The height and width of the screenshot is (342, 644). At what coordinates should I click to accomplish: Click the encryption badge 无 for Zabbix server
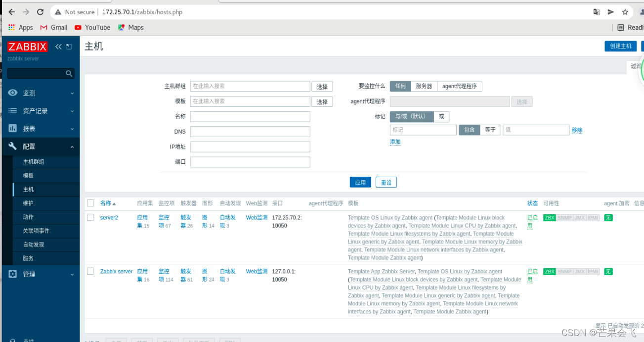tap(608, 272)
